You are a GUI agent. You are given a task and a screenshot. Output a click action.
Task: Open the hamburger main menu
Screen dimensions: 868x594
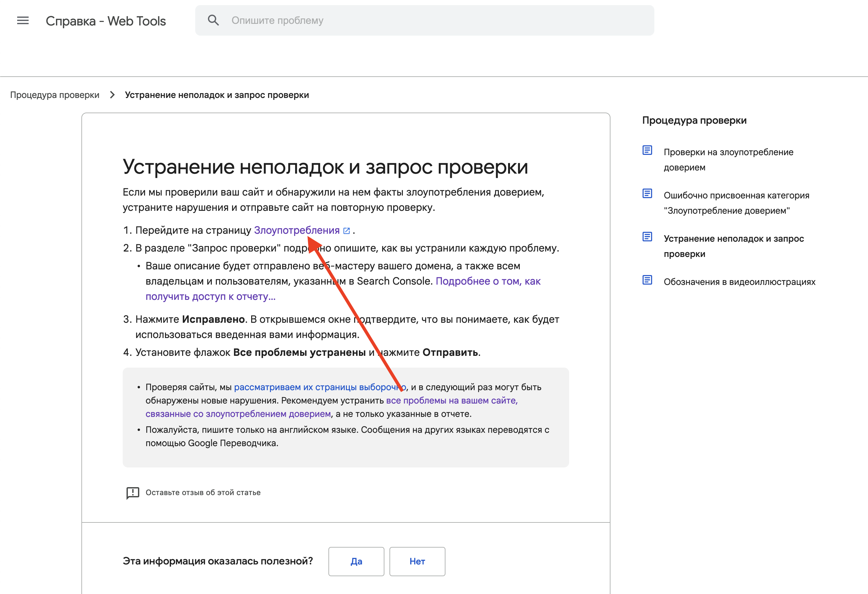point(23,21)
